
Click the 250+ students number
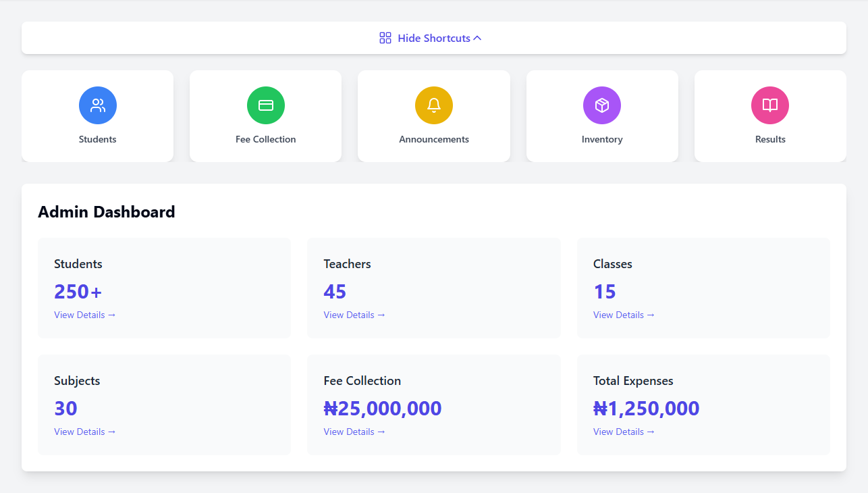pyautogui.click(x=78, y=292)
